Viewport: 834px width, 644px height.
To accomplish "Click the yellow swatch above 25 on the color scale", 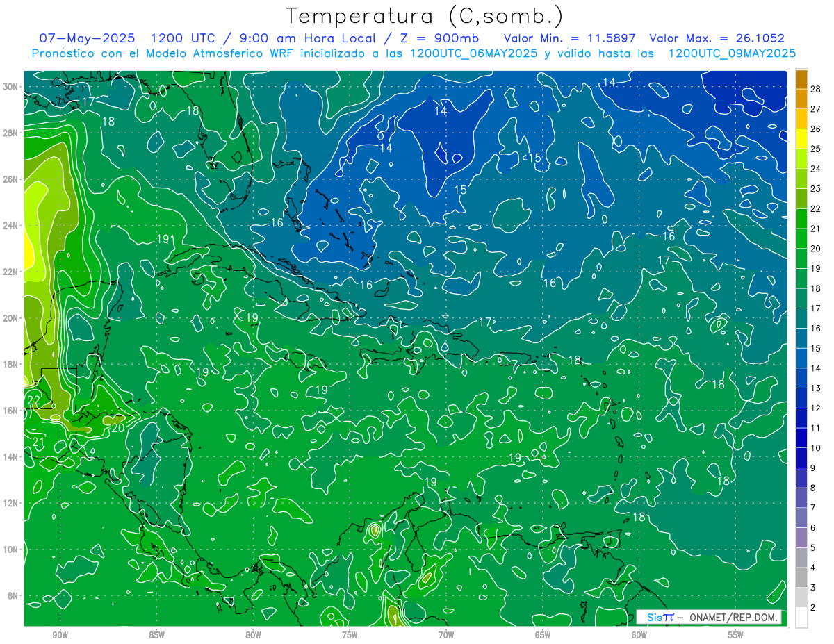I will (801, 139).
